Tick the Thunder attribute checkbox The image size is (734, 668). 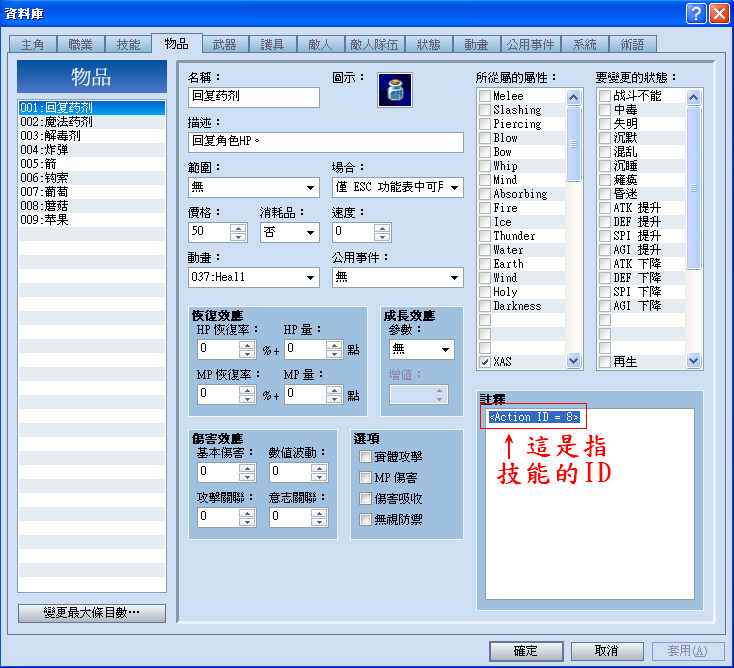tap(485, 236)
